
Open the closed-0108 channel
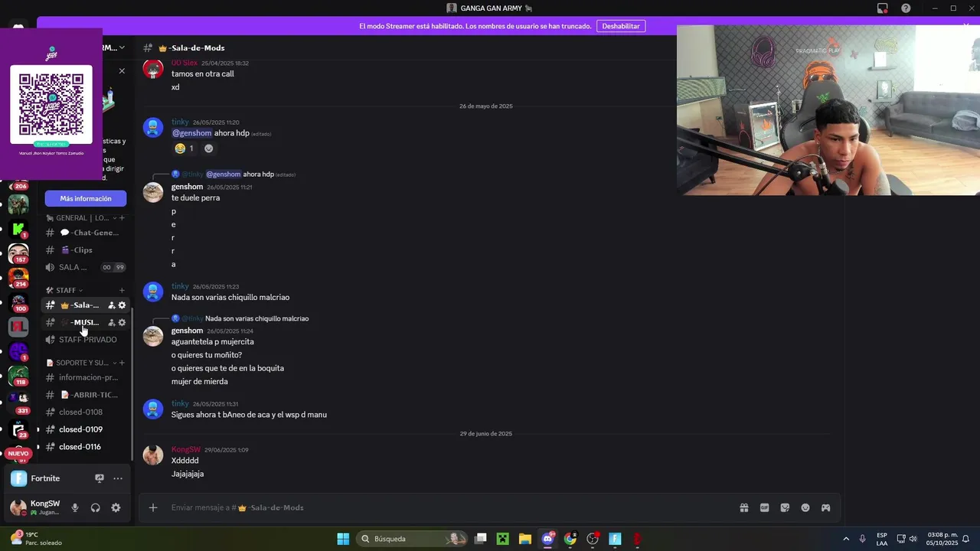(x=86, y=412)
